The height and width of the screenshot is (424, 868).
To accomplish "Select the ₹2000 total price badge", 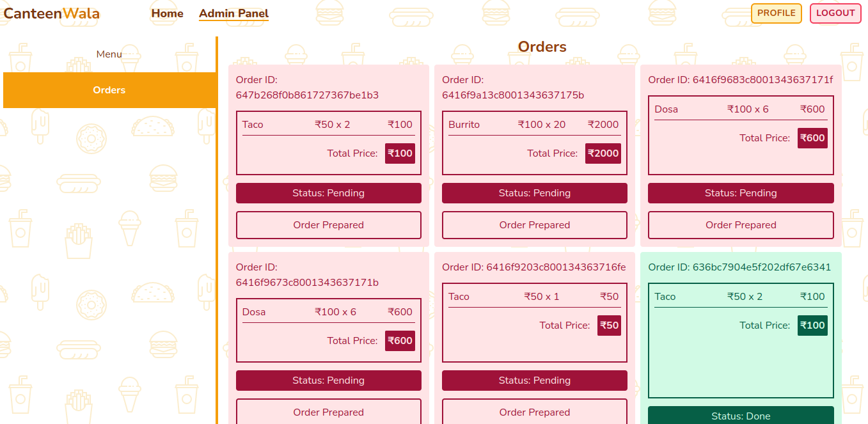I will [x=603, y=153].
